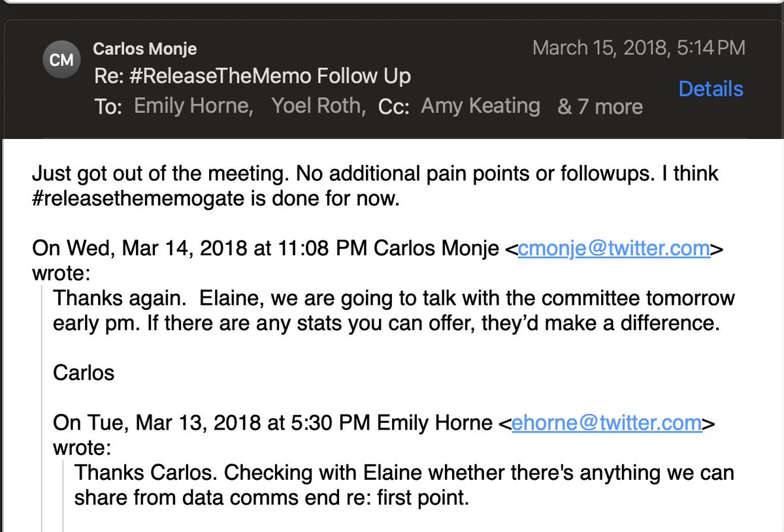Click sender name Carlos Monje
Viewport: 784px width, 532px height.
(145, 49)
